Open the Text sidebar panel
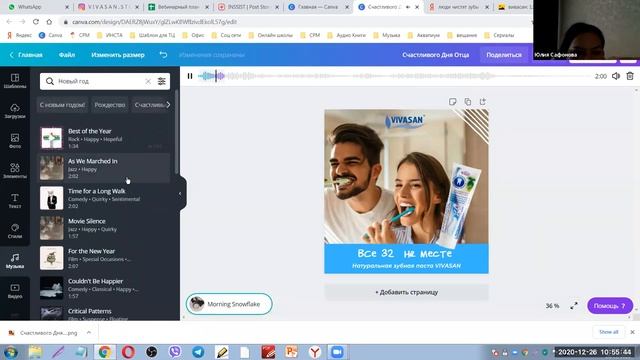 point(15,201)
